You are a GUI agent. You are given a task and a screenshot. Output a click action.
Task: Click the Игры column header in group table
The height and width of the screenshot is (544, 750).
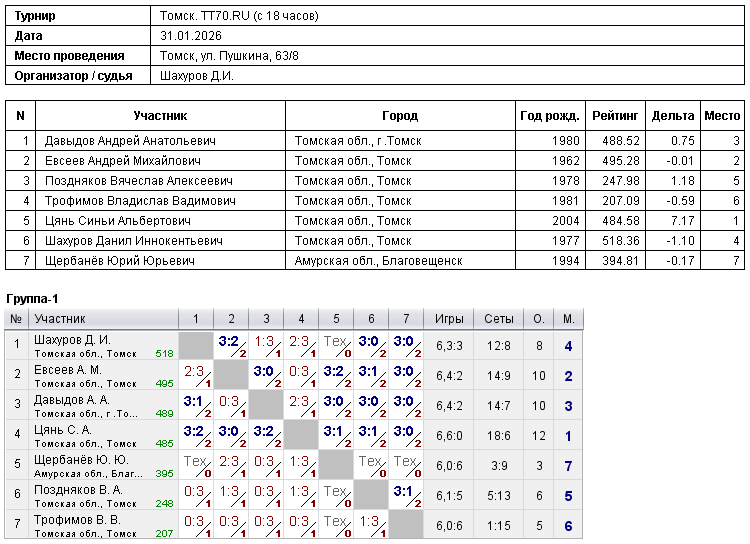(449, 319)
